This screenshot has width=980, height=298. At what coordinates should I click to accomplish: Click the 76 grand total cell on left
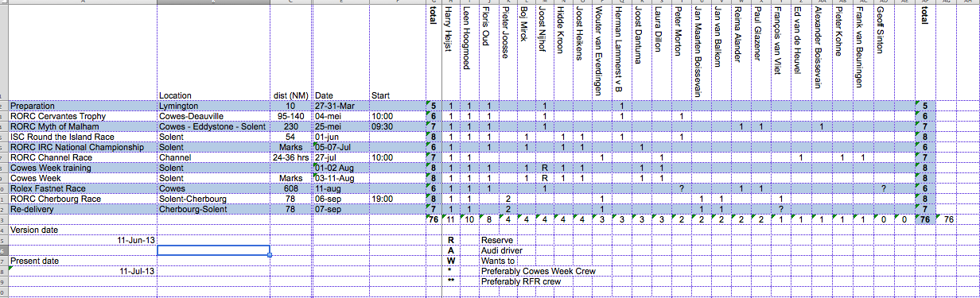pos(434,219)
